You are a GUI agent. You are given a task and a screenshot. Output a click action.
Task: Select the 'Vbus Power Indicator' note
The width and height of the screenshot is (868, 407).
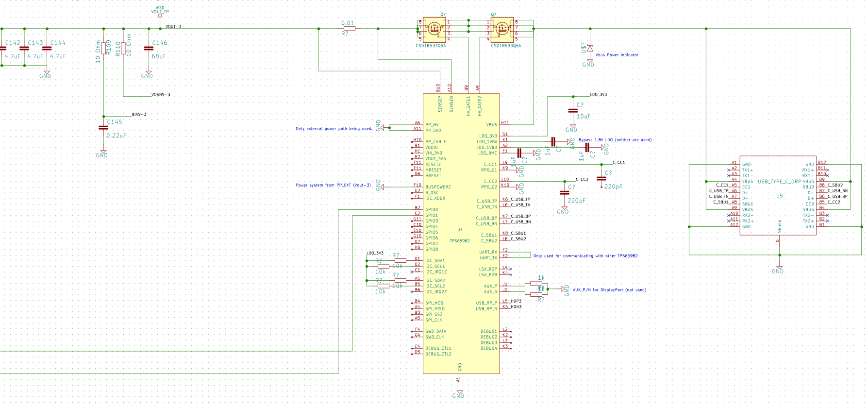coord(617,55)
